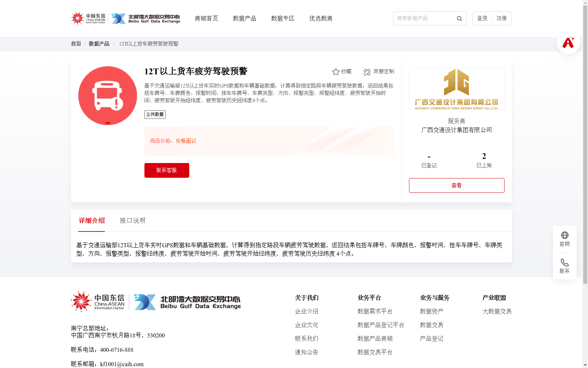Open 首页 from the breadcrumb
This screenshot has width=588, height=368.
(x=76, y=44)
